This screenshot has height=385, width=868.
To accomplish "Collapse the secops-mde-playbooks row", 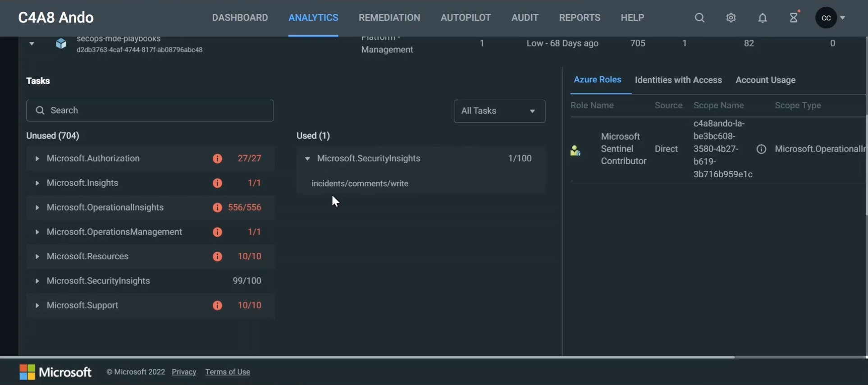I will (x=32, y=44).
